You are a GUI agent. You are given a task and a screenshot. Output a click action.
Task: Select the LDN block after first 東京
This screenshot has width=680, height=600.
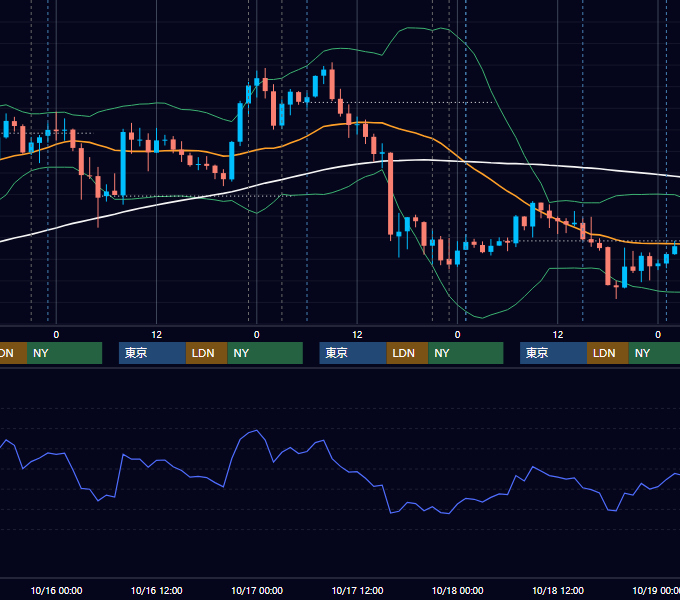coord(206,353)
